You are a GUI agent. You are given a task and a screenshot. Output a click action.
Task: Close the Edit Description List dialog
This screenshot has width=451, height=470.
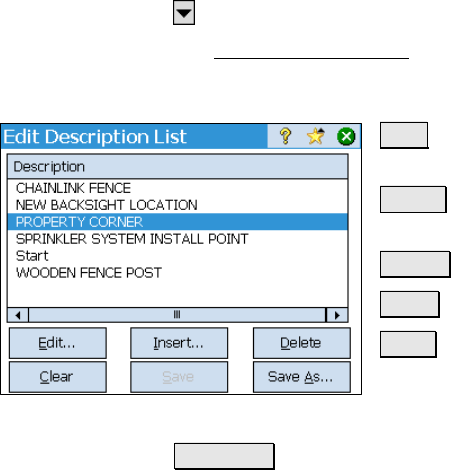coord(346,136)
